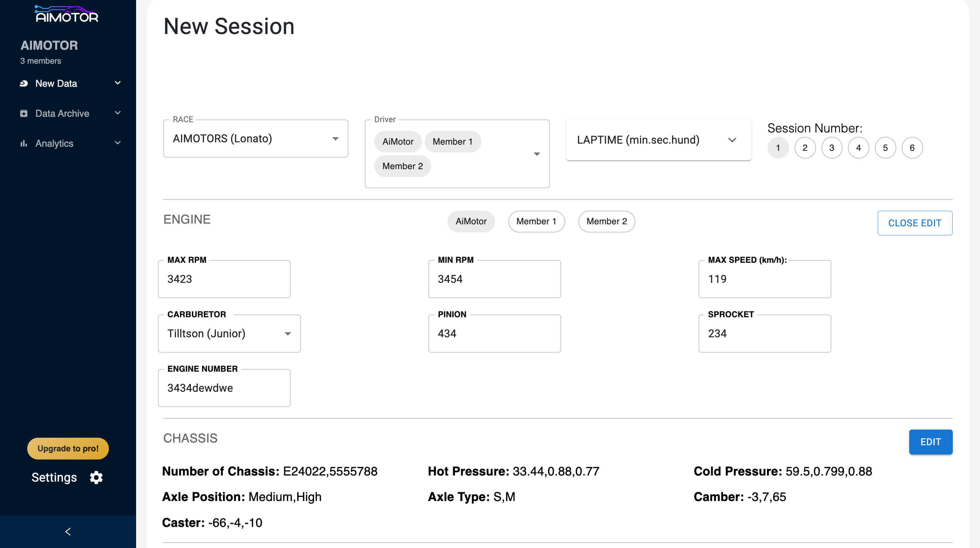This screenshot has width=980, height=548.
Task: Open the Driver multi-select dropdown arrow
Action: tap(536, 154)
